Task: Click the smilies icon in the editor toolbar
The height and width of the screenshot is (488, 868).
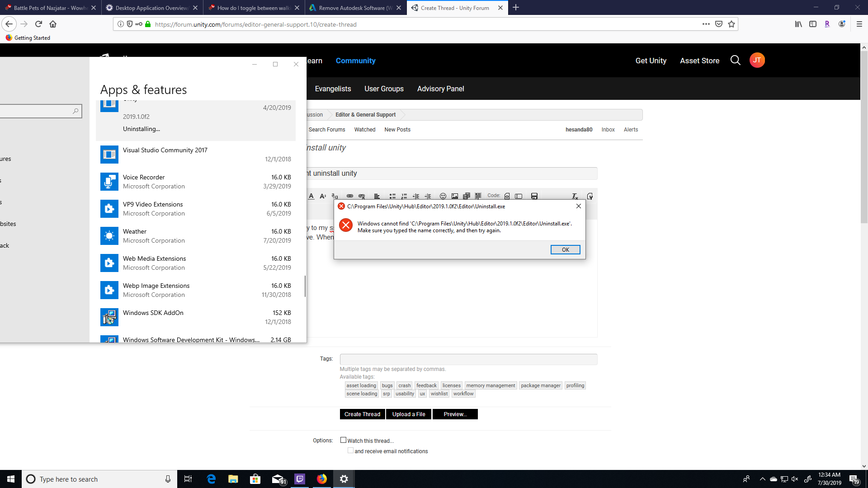Action: pos(443,196)
